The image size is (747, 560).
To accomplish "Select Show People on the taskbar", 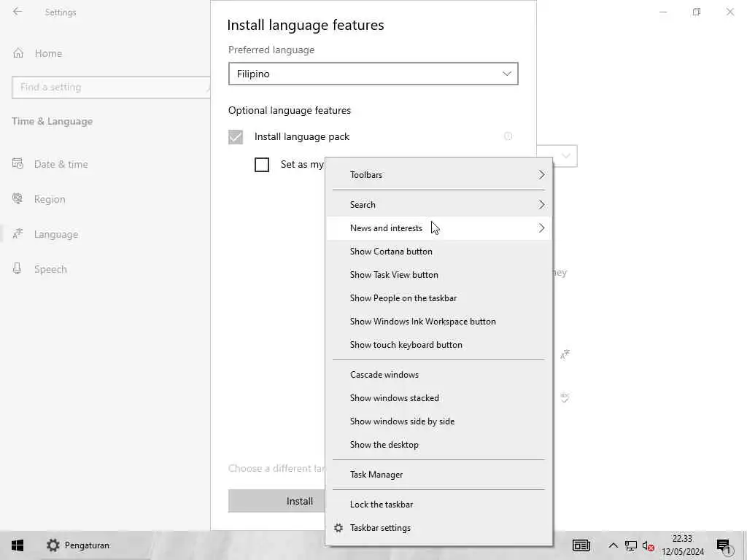I will pyautogui.click(x=438, y=298).
